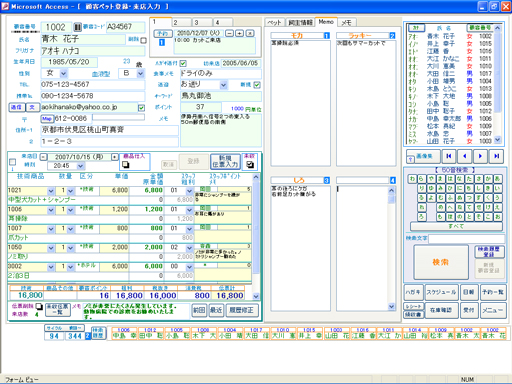The width and height of the screenshot is (512, 384).
Task: Click the 予約 button in reservation tab 1
Action: 162,33
